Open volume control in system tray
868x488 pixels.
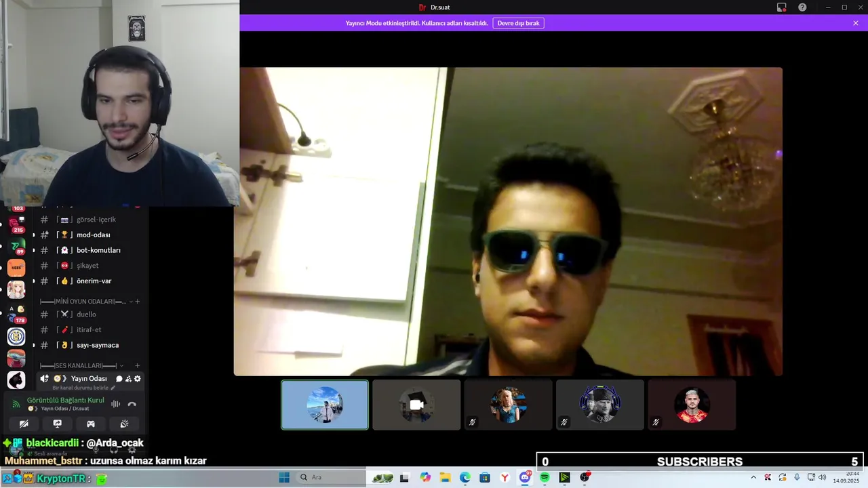click(823, 477)
